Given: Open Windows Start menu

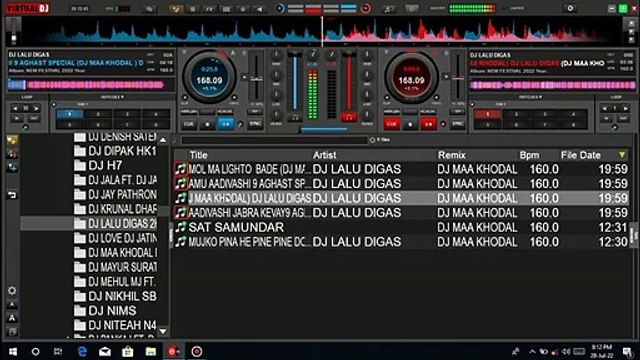Looking at the screenshot, I should (x=13, y=351).
